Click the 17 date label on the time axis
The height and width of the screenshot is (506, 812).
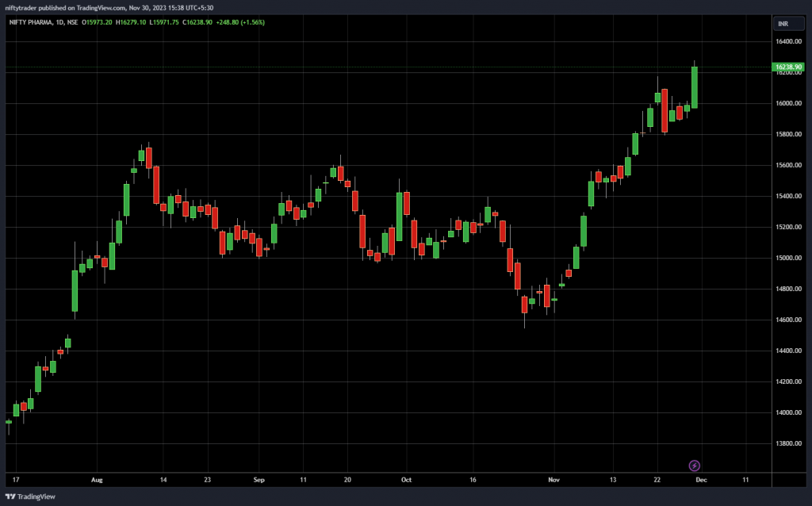16,480
